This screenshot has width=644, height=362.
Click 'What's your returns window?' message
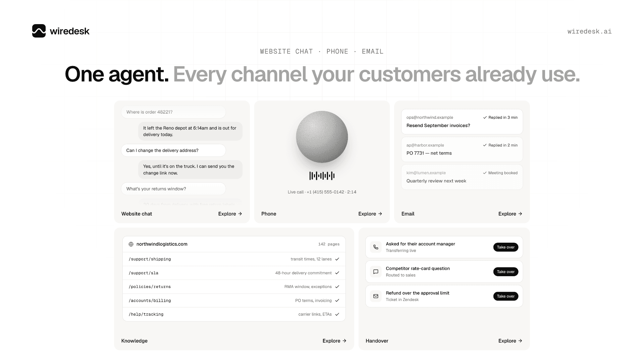[x=173, y=189]
